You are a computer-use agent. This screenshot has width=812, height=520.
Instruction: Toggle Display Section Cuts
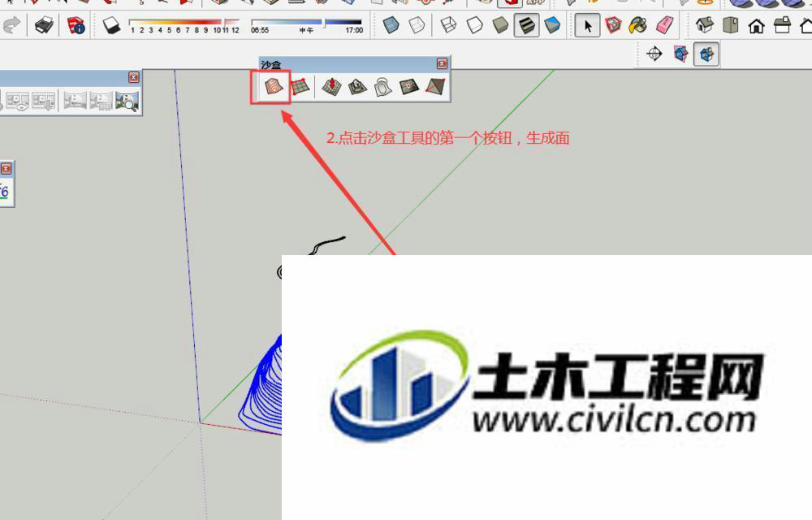706,54
